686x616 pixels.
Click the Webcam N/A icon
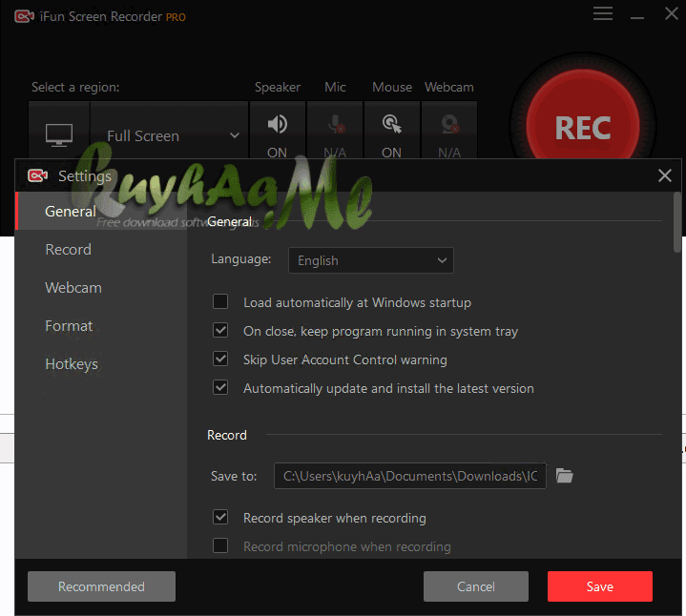click(x=449, y=124)
